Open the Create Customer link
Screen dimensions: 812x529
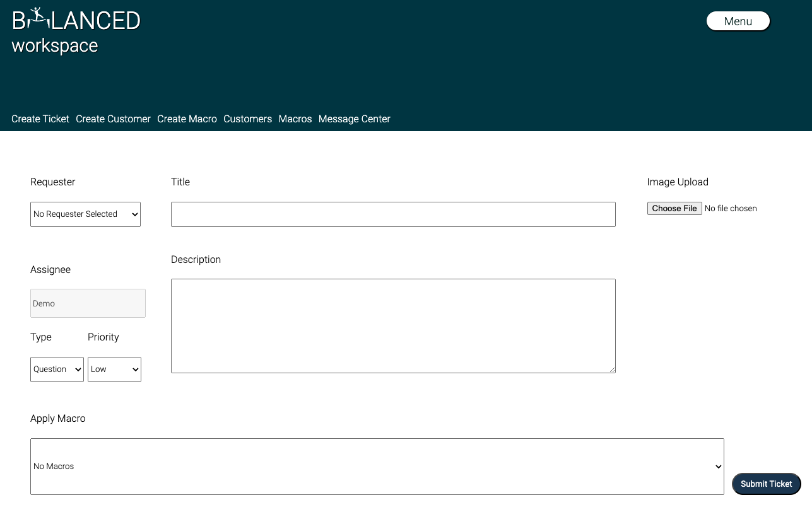(113, 119)
